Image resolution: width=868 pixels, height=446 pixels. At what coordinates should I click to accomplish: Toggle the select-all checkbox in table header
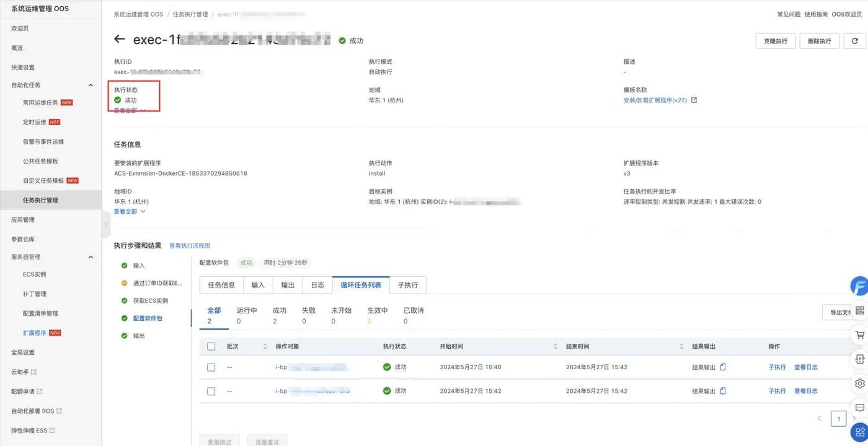click(211, 346)
